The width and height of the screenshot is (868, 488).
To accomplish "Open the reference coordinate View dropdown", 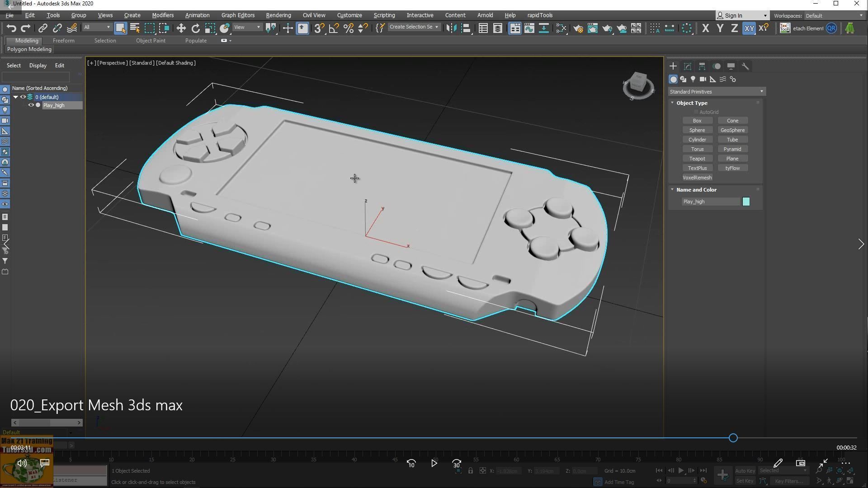I will pyautogui.click(x=247, y=28).
